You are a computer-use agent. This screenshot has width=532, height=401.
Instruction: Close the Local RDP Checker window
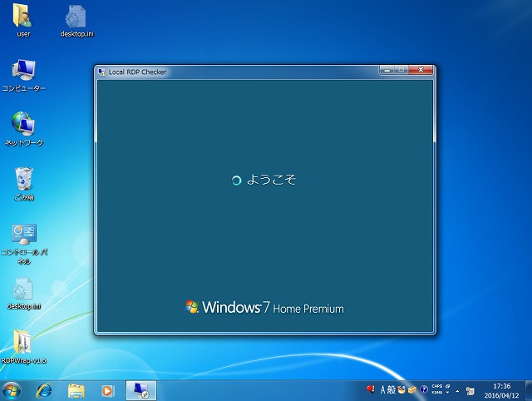click(422, 71)
